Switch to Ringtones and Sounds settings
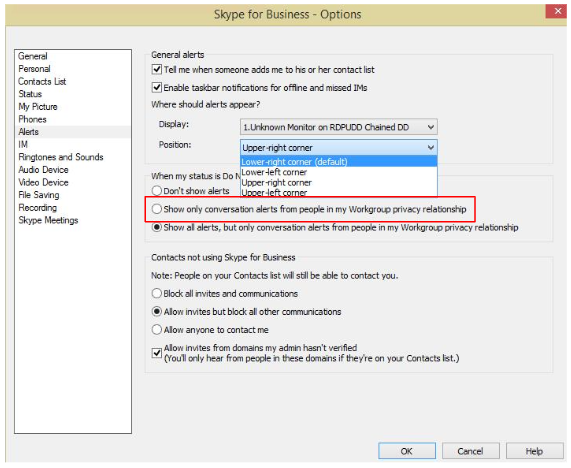Screen dimensions: 571x468 (61, 157)
